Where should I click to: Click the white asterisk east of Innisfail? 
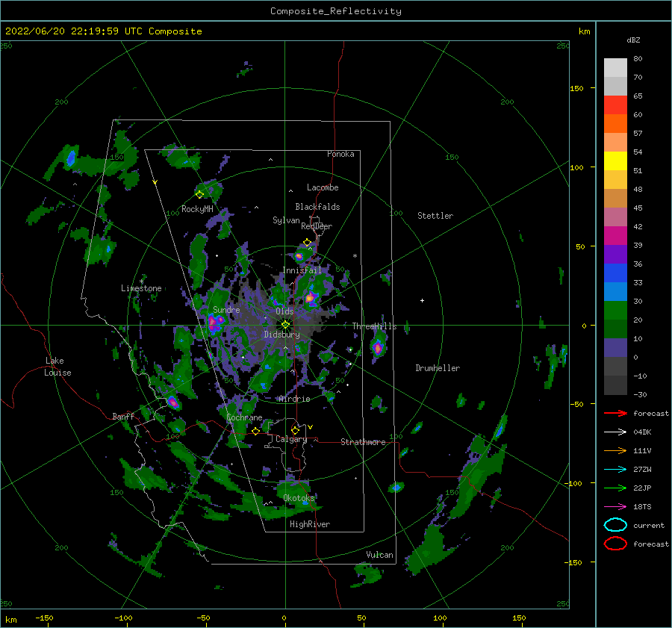tap(355, 256)
